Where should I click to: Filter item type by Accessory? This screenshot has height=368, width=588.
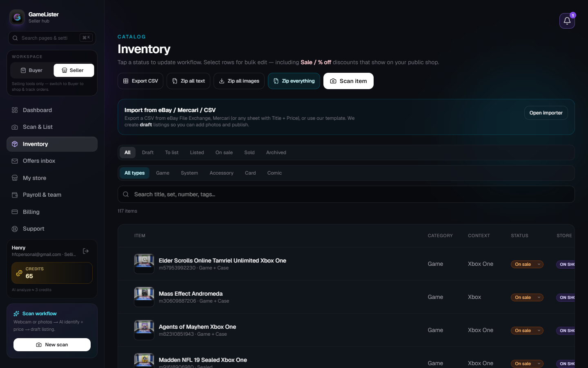221,173
